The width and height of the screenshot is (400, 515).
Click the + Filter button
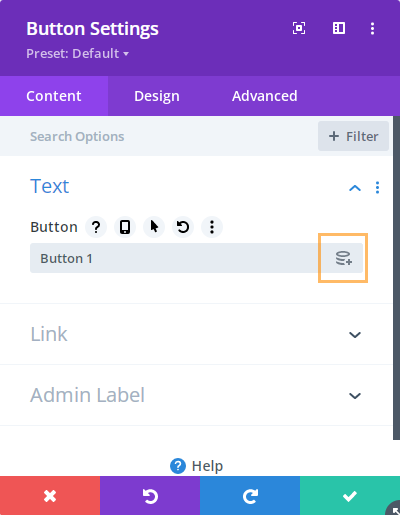click(x=353, y=136)
